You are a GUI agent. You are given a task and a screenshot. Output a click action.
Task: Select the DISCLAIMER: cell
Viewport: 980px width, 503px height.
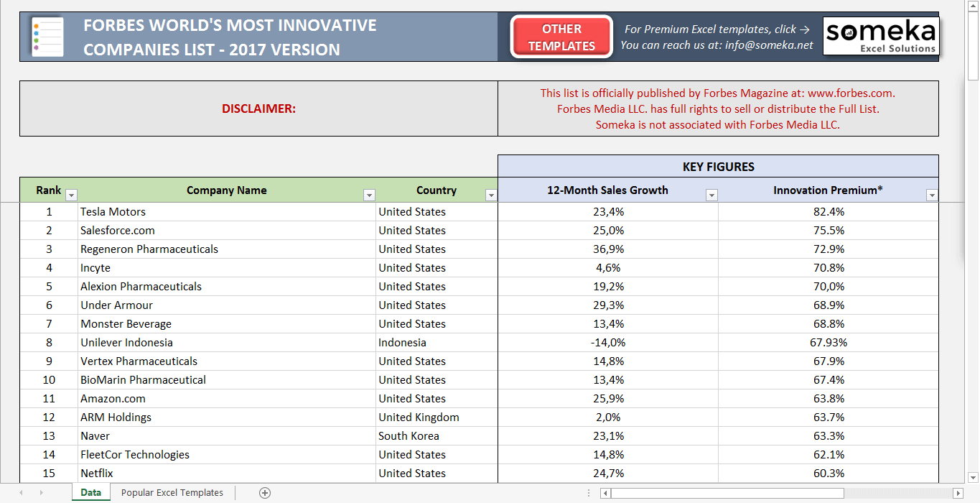point(258,109)
